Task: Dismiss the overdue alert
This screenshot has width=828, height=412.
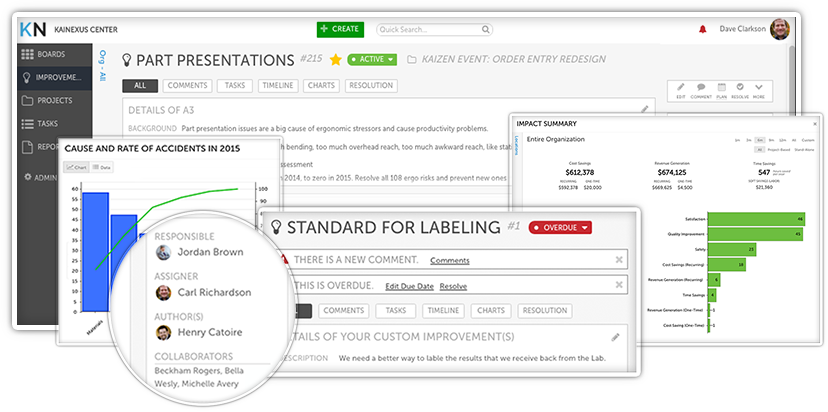Action: tap(619, 285)
